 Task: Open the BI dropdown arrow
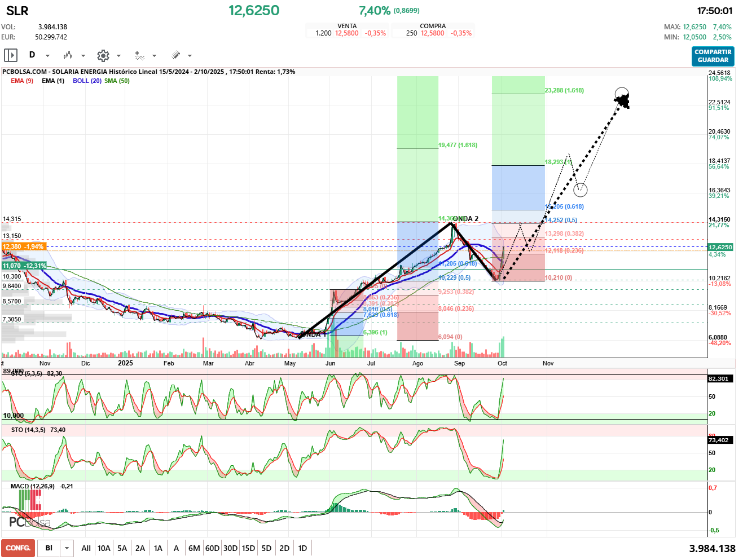pos(67,548)
